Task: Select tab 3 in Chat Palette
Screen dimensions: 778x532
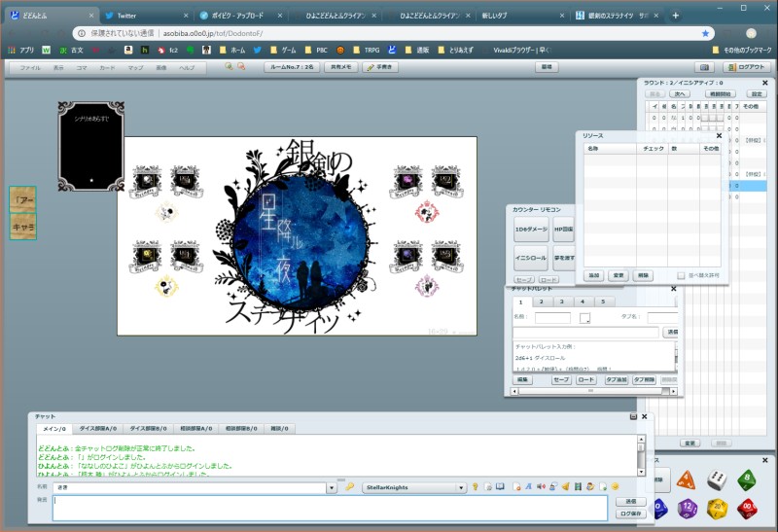Action: pyautogui.click(x=562, y=302)
